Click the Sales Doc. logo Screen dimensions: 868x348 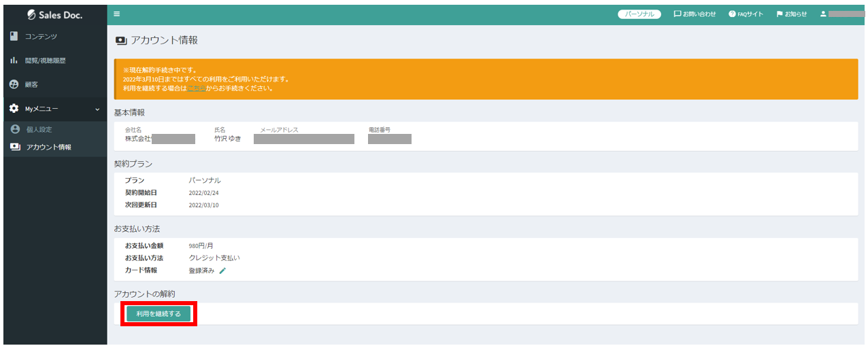[x=55, y=15]
